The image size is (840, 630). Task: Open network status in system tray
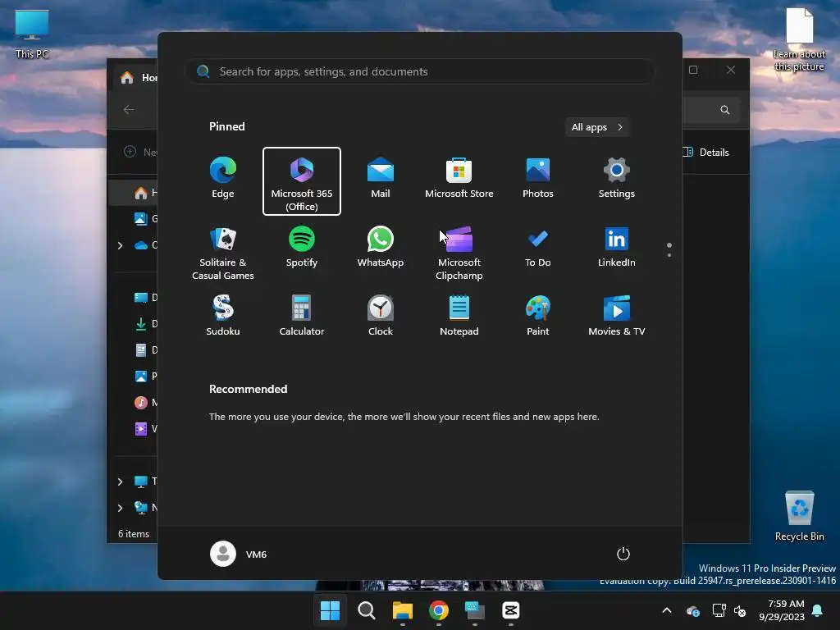click(x=719, y=610)
